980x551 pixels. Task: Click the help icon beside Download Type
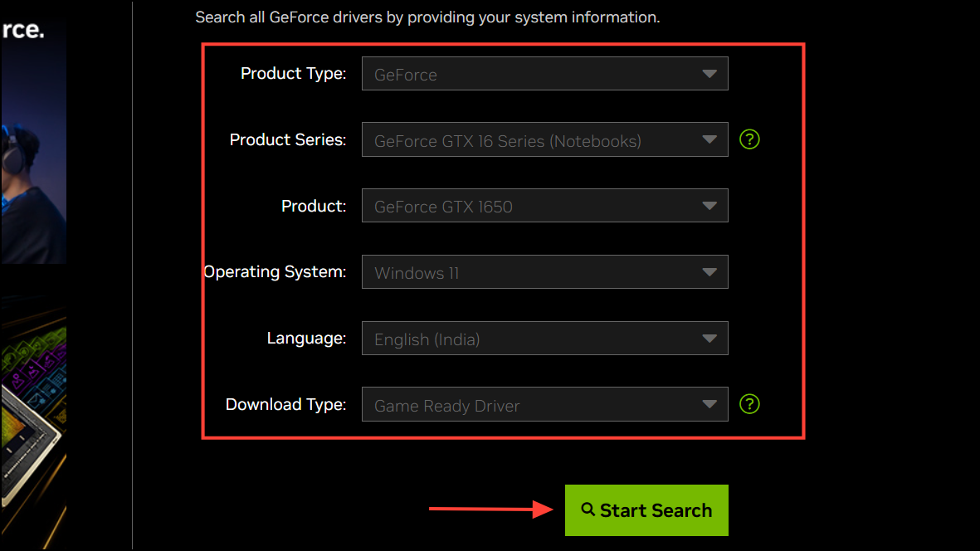point(749,404)
